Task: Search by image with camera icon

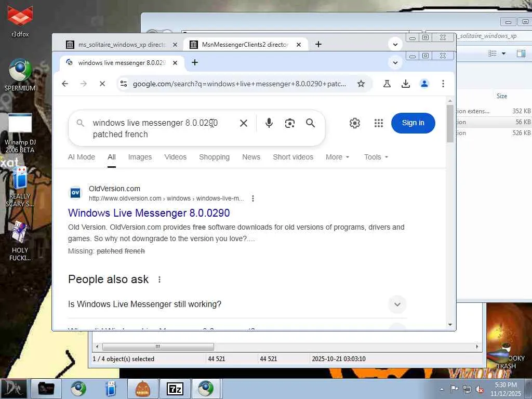Action: click(x=289, y=123)
